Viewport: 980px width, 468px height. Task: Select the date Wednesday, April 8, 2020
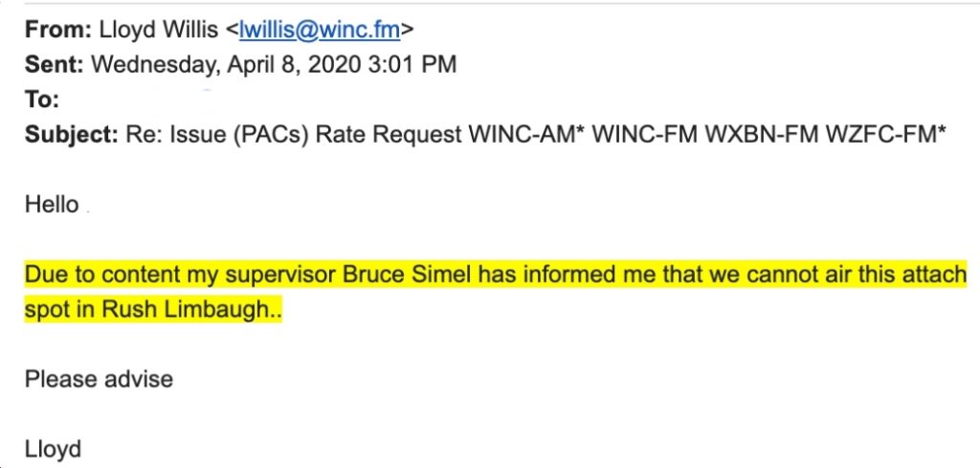[226, 65]
